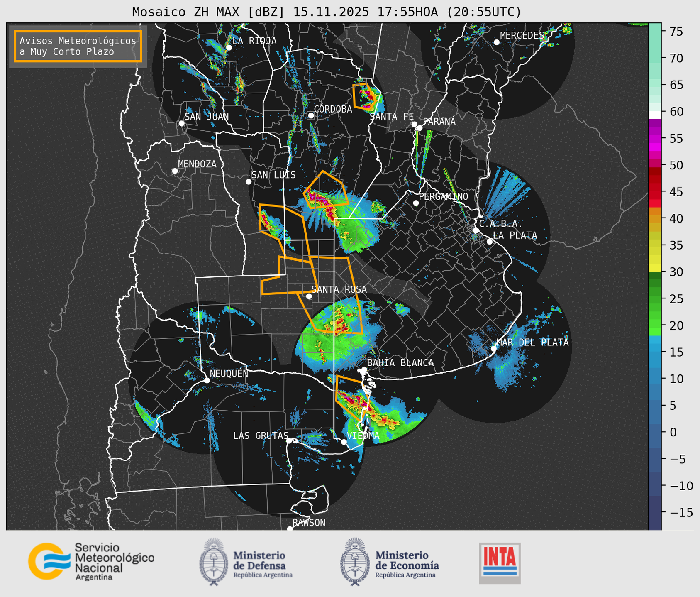Click the MERCEDES city label

tap(522, 36)
